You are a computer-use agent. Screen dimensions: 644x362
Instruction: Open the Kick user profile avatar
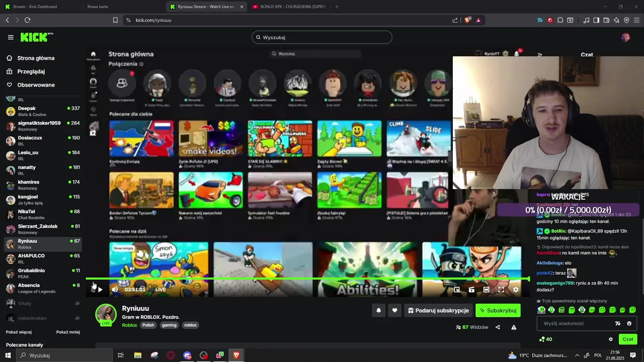click(625, 37)
